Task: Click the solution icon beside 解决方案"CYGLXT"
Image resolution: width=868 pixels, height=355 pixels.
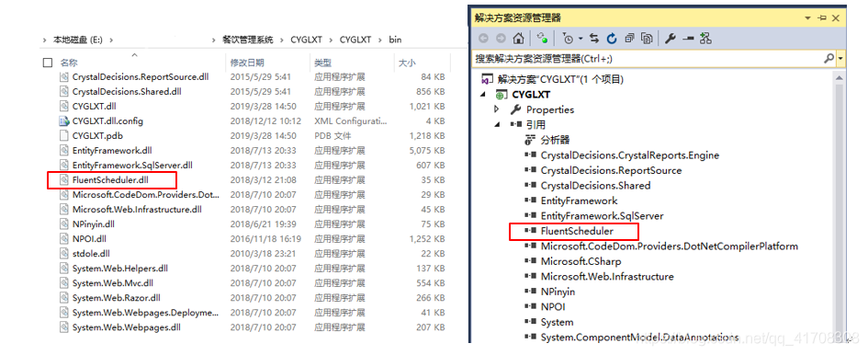Action: pos(488,79)
